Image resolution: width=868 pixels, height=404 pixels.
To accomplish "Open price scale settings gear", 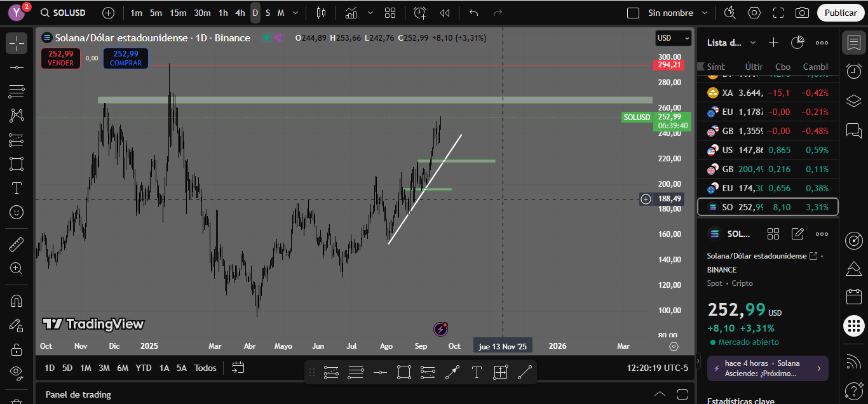I will [x=674, y=346].
